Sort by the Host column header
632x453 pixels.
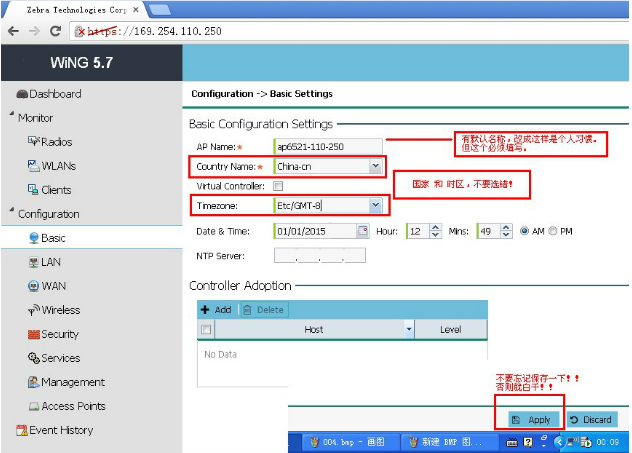(x=314, y=329)
